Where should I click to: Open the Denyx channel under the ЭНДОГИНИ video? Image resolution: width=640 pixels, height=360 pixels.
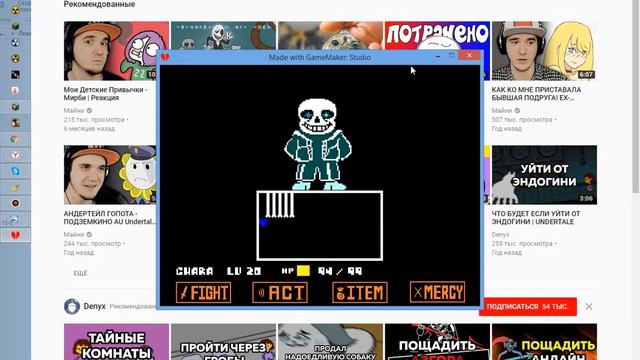click(x=500, y=235)
